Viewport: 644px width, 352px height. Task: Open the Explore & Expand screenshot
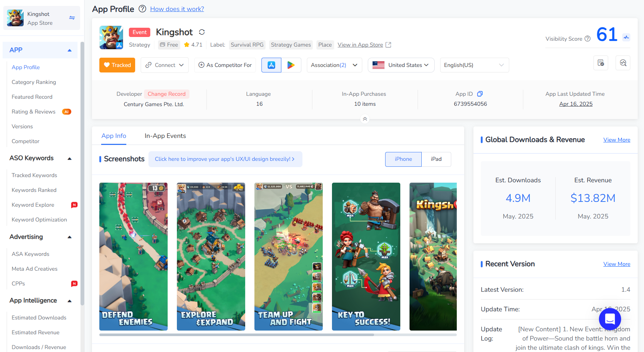[211, 257]
